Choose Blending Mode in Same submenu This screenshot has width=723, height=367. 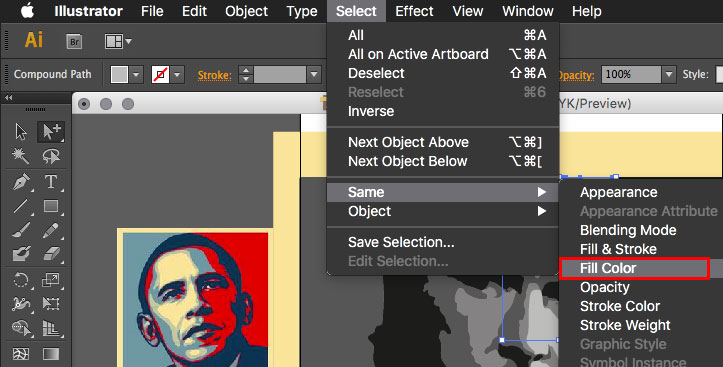pos(641,230)
